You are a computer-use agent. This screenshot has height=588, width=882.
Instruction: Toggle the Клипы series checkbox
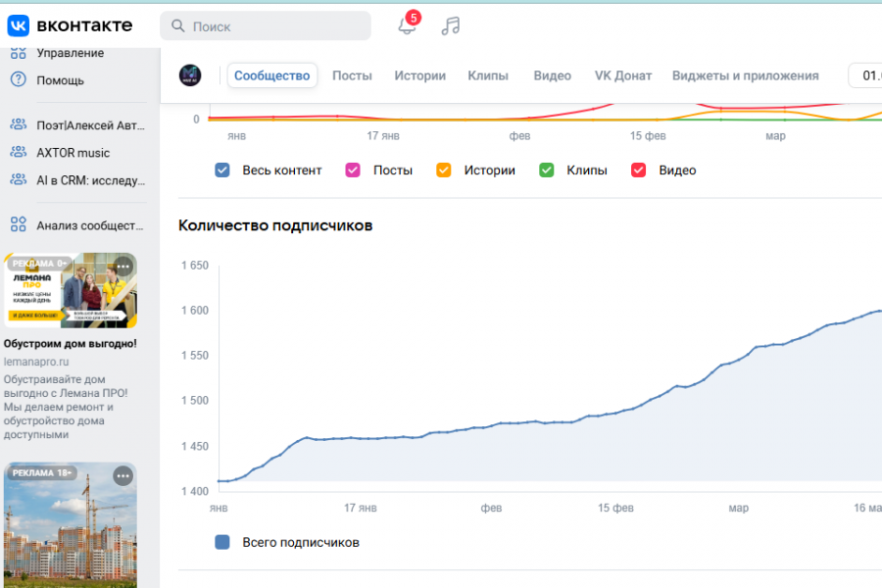pos(547,171)
